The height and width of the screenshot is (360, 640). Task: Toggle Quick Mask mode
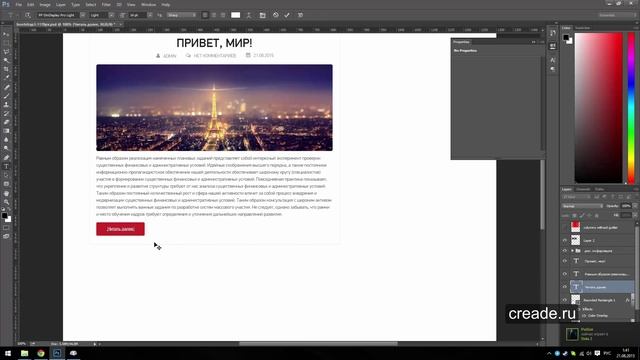(6, 228)
